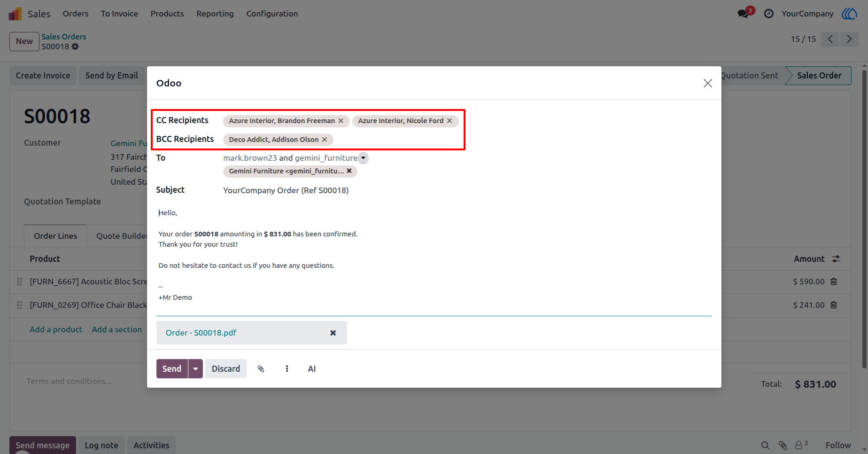Delete the $ 241.00 order line
This screenshot has height=454, width=868.
tap(834, 305)
